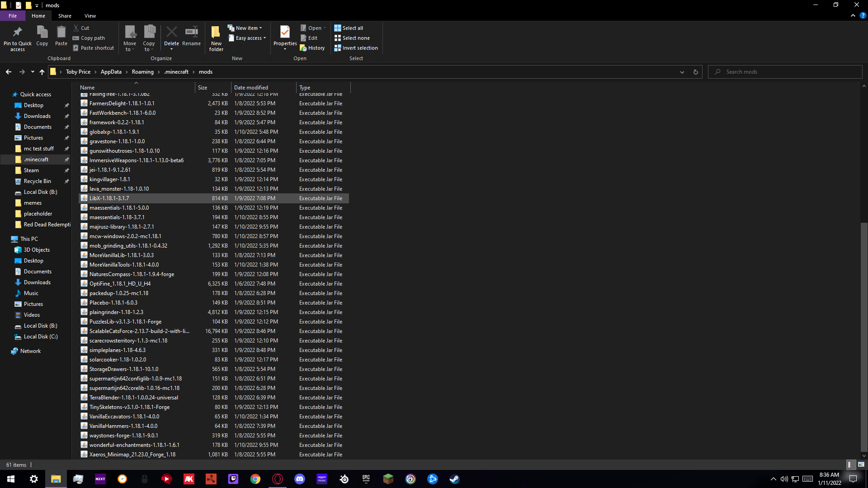Screen dimensions: 868x488
Task: Click Invert selection in ribbon
Action: 356,48
